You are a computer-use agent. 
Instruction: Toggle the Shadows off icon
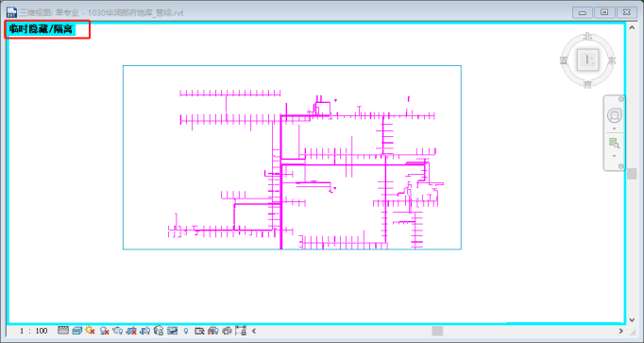[104, 331]
